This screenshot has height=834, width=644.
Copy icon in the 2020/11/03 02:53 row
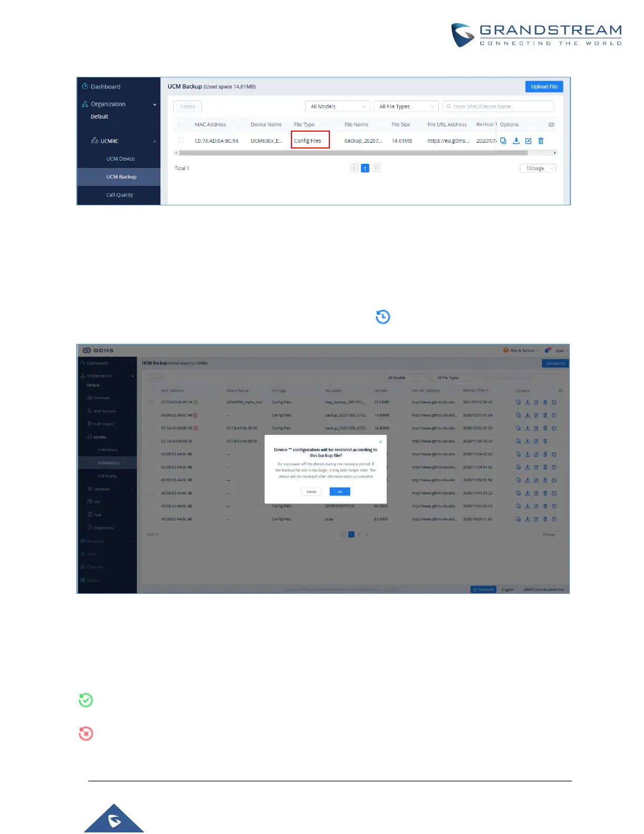tap(518, 506)
